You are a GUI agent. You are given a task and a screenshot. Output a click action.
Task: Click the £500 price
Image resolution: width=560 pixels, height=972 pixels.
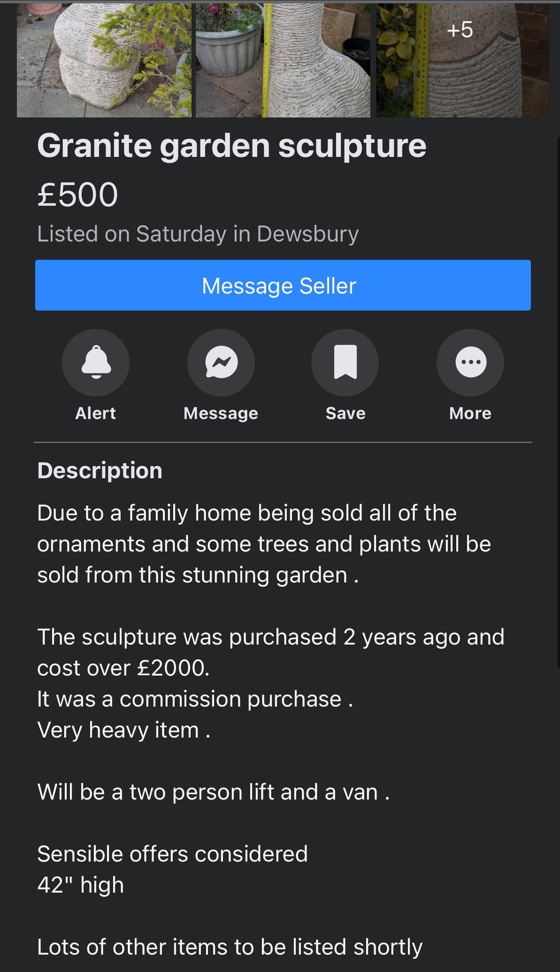coord(78,195)
